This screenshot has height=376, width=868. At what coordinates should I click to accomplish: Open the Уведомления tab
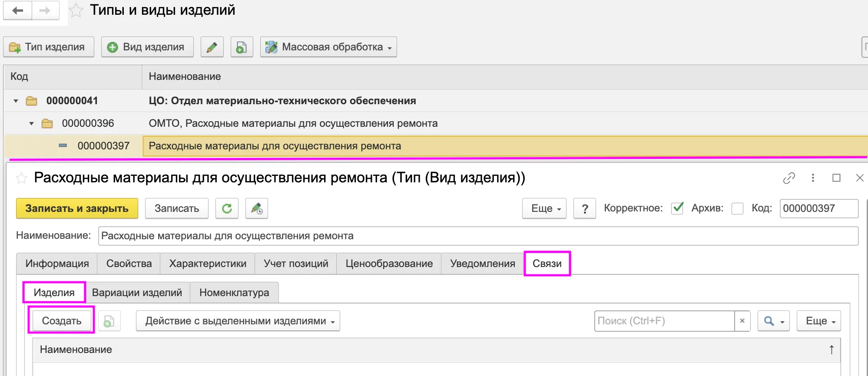tap(483, 264)
